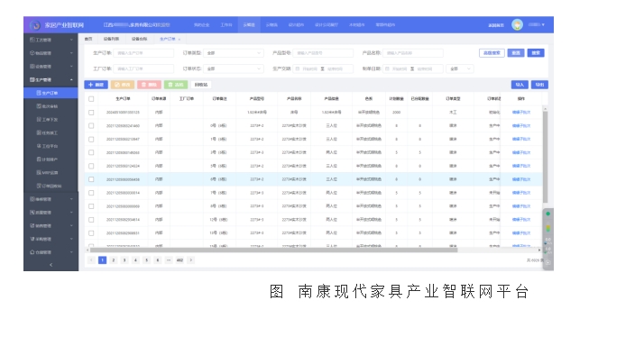Close the 生产订单 tab with its x
Screen dimensions: 644x346
[179, 39]
